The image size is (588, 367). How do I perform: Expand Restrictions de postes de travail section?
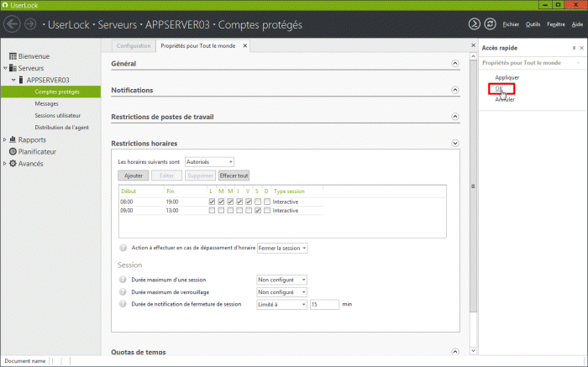(455, 117)
